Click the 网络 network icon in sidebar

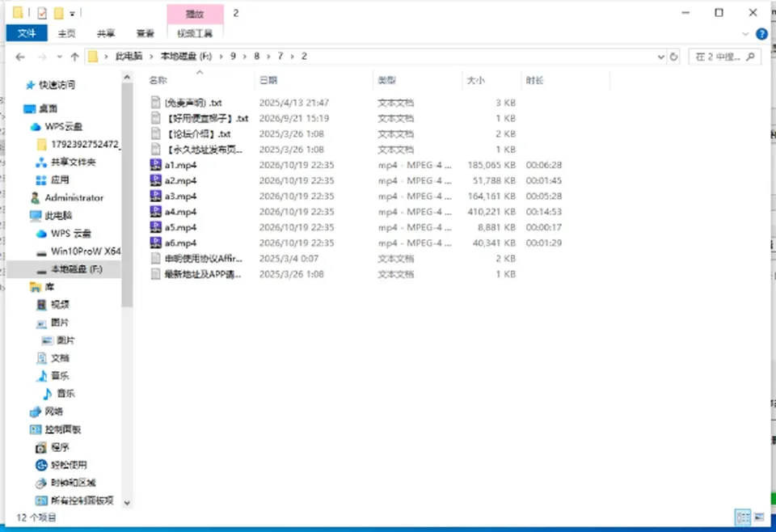(x=35, y=412)
